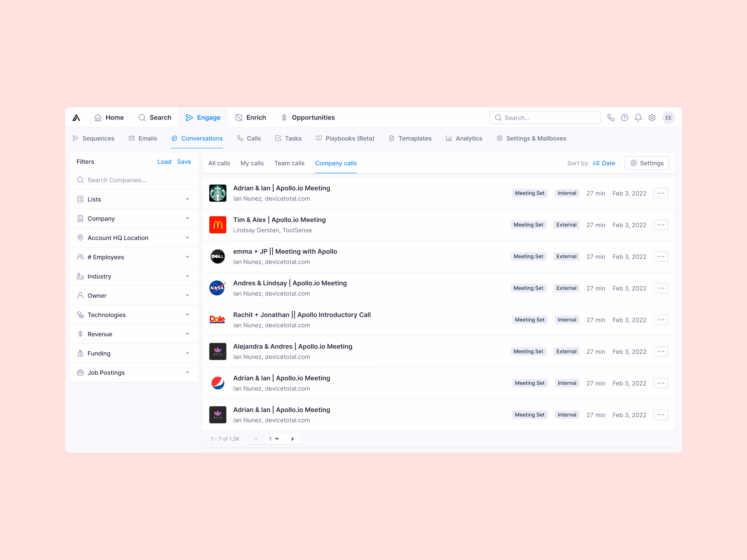Go to next page arrow
The height and width of the screenshot is (560, 747).
click(x=292, y=439)
